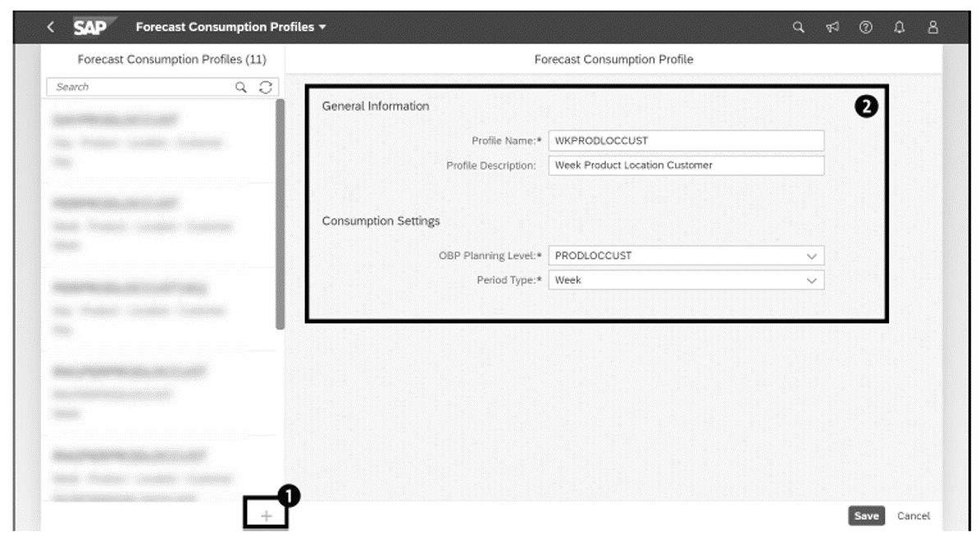Screen dimensions: 980x547
Task: Open the Period Type dropdown
Action: 810,279
